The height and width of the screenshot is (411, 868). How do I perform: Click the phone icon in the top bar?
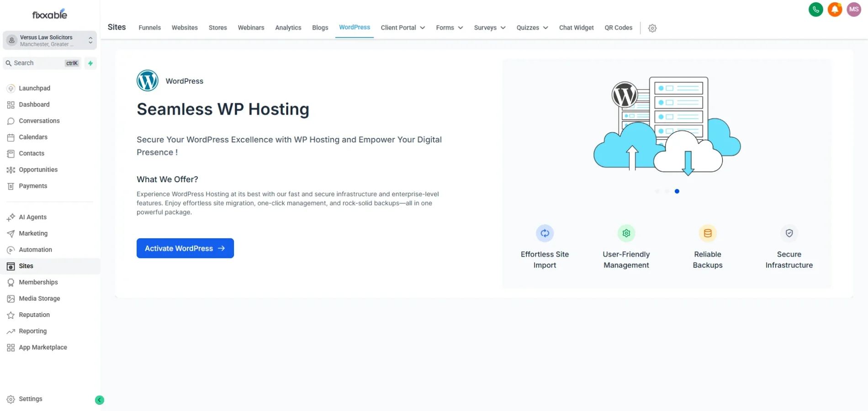click(x=816, y=9)
